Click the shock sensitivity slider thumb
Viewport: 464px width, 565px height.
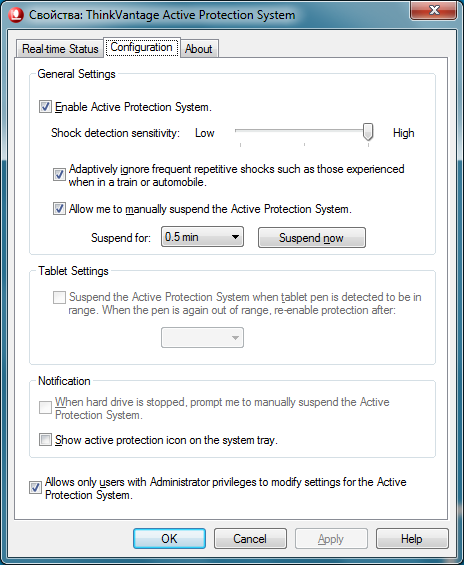click(368, 132)
